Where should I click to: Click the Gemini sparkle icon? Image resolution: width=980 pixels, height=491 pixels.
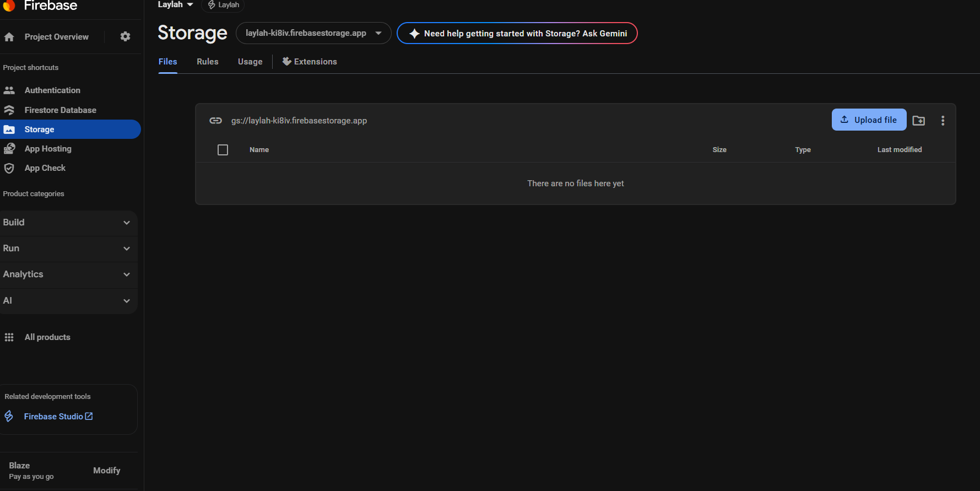click(x=415, y=34)
